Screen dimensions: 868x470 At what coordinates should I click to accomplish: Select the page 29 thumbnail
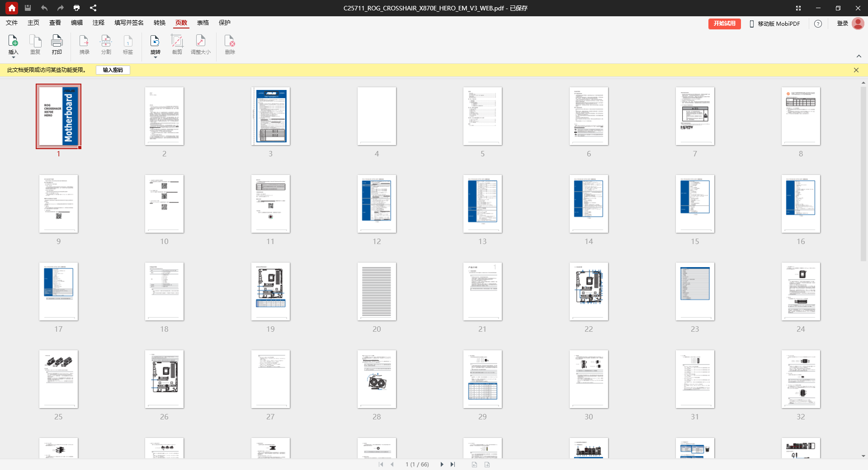click(x=482, y=379)
